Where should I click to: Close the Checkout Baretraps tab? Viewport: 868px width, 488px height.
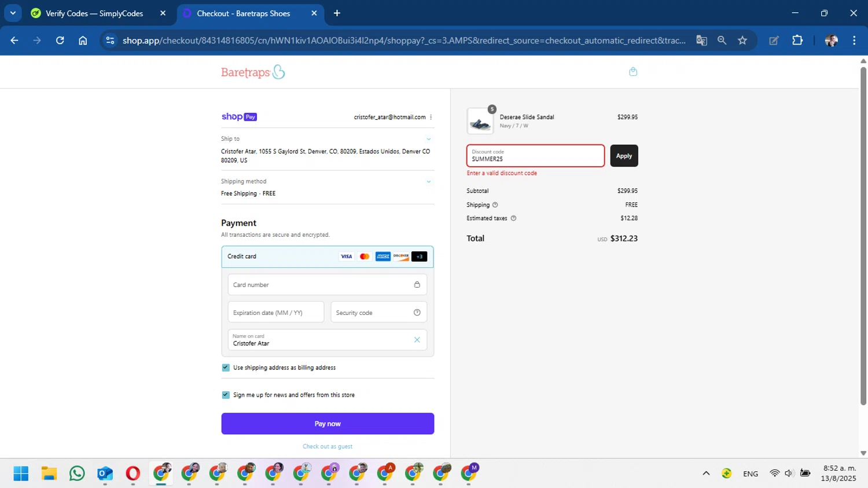pos(314,13)
